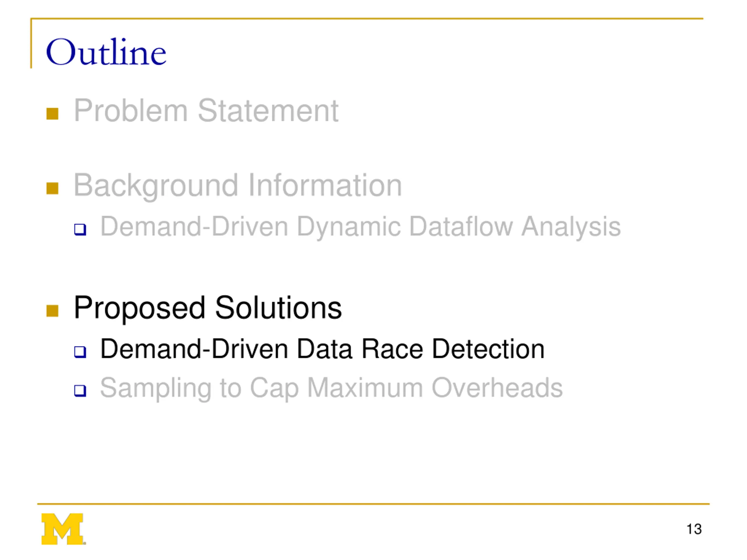Click the gold bullet beside Background Information
This screenshot has width=747, height=560.
pyautogui.click(x=52, y=188)
